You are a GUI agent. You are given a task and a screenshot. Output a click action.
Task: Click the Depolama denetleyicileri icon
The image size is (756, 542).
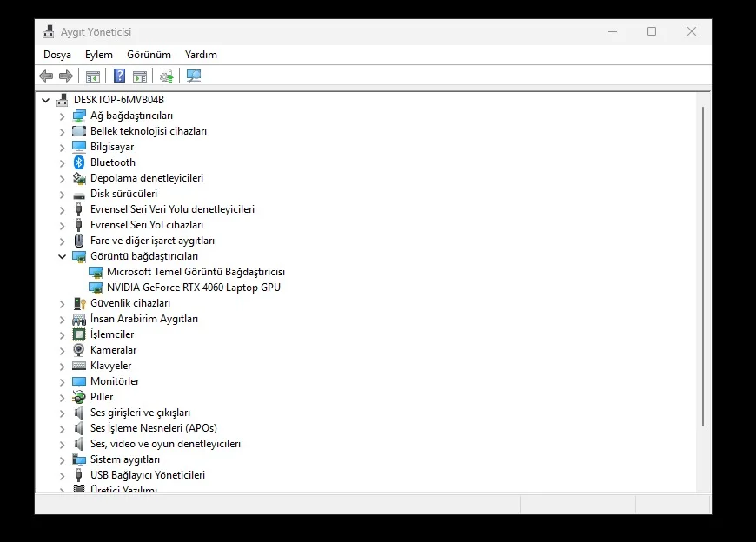79,178
